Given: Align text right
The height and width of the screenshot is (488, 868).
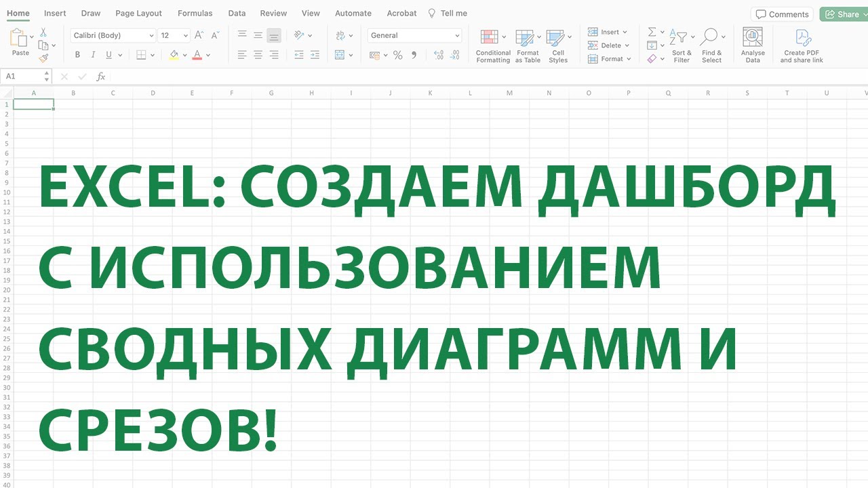Looking at the screenshot, I should pos(273,55).
